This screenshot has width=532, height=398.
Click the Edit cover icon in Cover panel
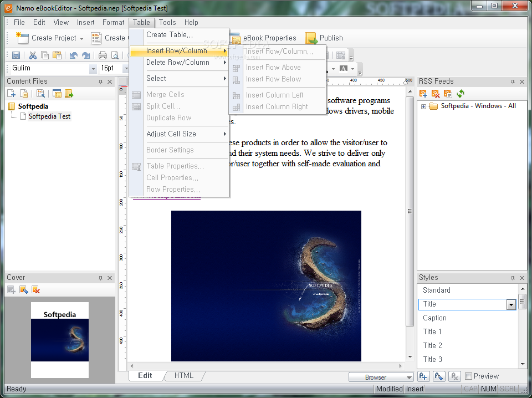pyautogui.click(x=24, y=290)
